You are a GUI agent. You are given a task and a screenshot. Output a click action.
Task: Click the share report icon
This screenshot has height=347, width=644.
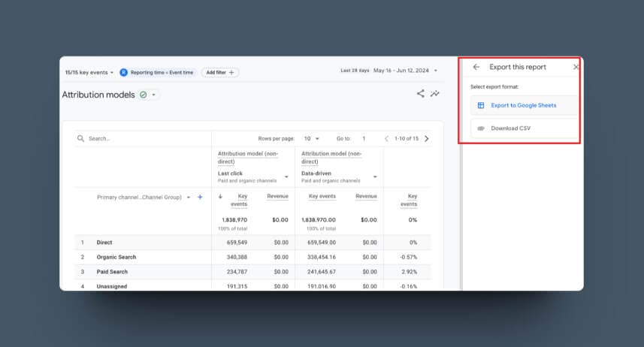pyautogui.click(x=420, y=94)
